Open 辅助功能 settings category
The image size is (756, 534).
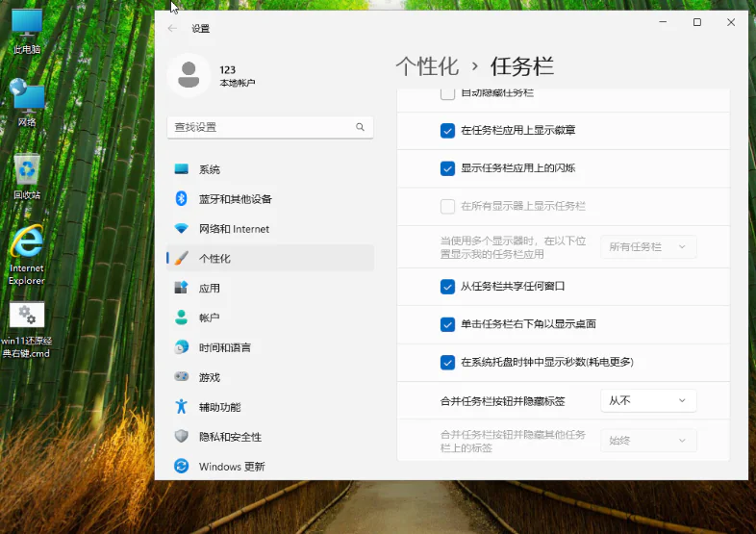270,407
